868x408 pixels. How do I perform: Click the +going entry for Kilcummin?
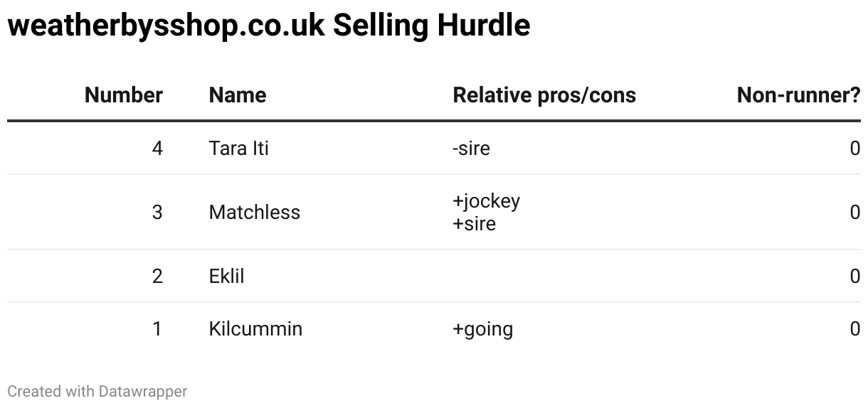click(482, 330)
